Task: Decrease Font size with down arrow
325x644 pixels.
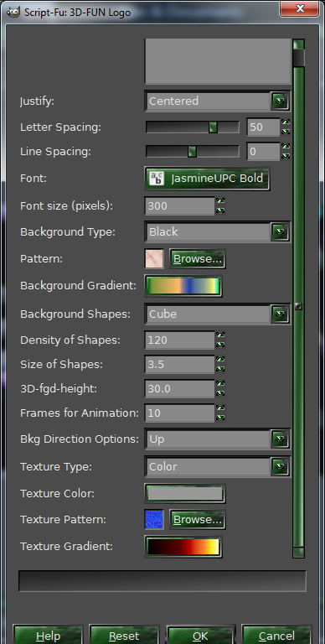Action: click(x=220, y=210)
